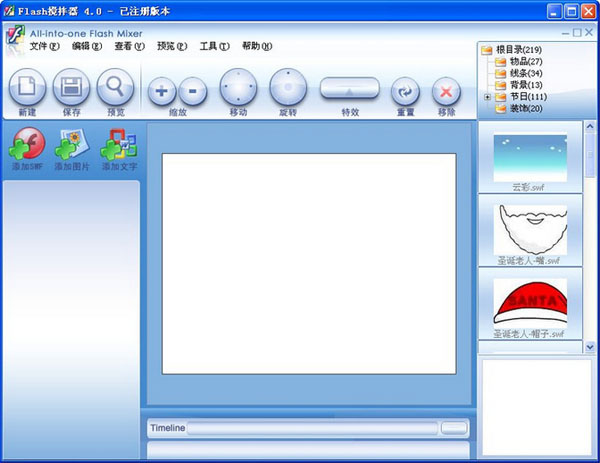Click the 添加文字 (Add text) icon
The width and height of the screenshot is (600, 463).
click(x=119, y=144)
